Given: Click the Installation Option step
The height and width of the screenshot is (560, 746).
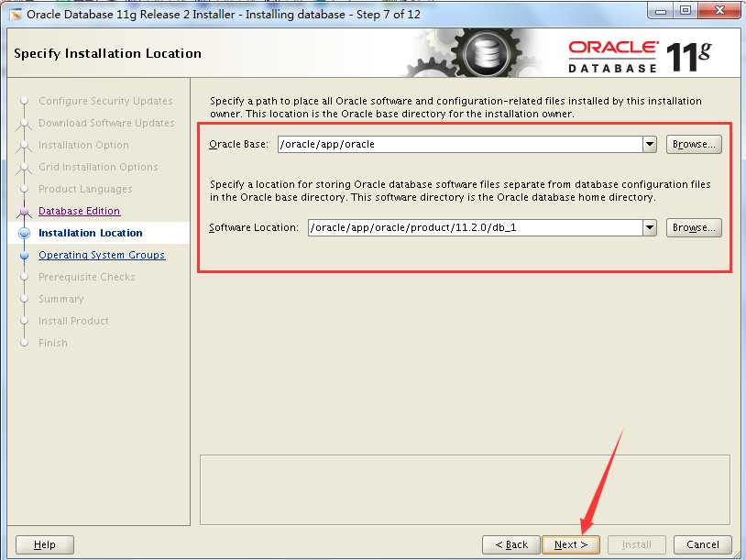Looking at the screenshot, I should tap(83, 145).
